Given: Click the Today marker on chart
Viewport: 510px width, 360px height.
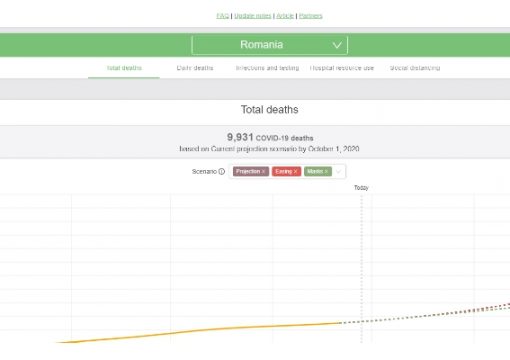Looking at the screenshot, I should pyautogui.click(x=361, y=188).
